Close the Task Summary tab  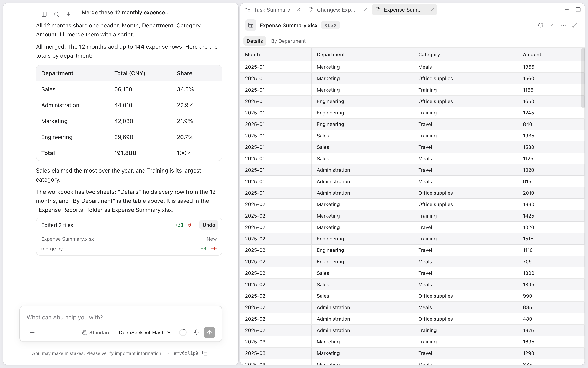tap(298, 10)
